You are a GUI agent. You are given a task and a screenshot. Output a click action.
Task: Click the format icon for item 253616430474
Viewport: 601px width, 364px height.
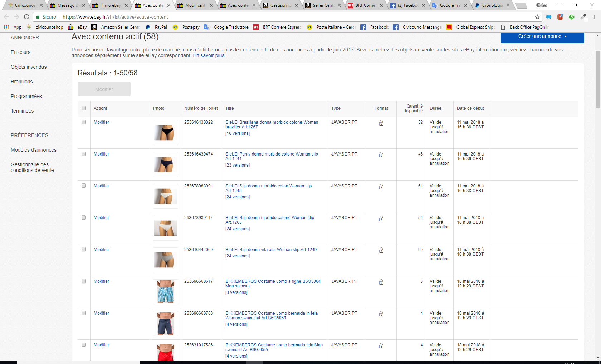[x=381, y=155]
